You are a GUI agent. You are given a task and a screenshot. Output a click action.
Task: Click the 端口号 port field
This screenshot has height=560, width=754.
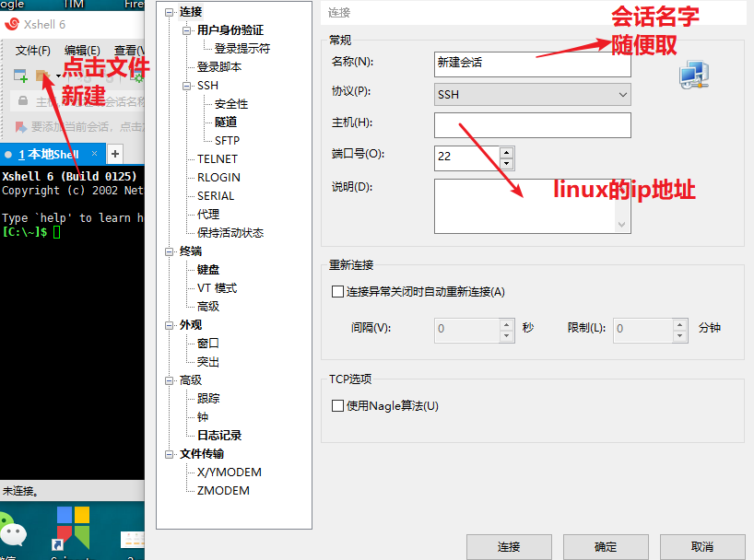tap(467, 157)
